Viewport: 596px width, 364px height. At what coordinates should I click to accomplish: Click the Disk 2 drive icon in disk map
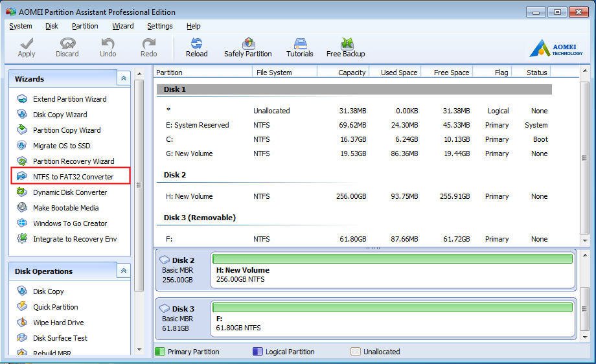[x=165, y=260]
